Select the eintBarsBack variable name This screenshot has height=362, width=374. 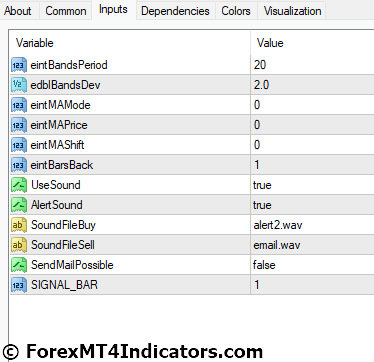click(62, 165)
